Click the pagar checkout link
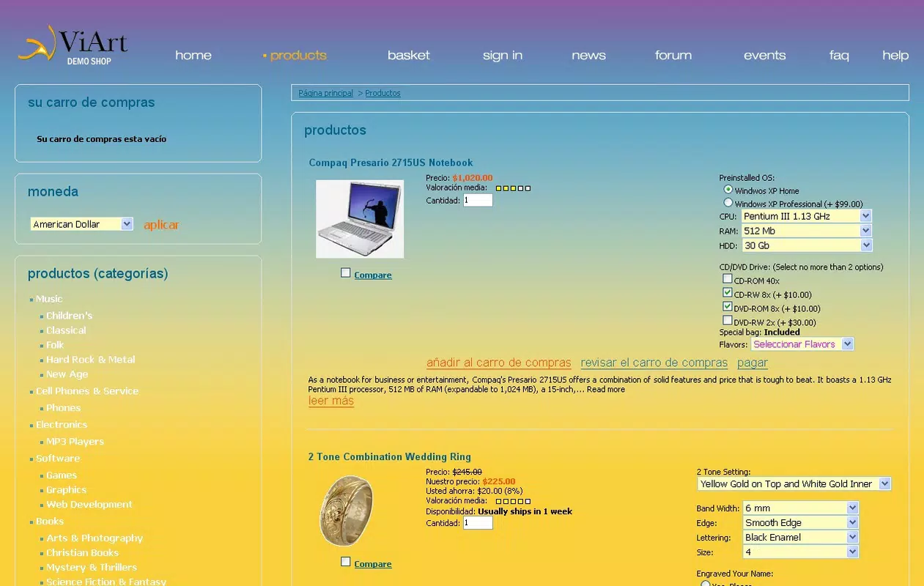 pos(753,363)
